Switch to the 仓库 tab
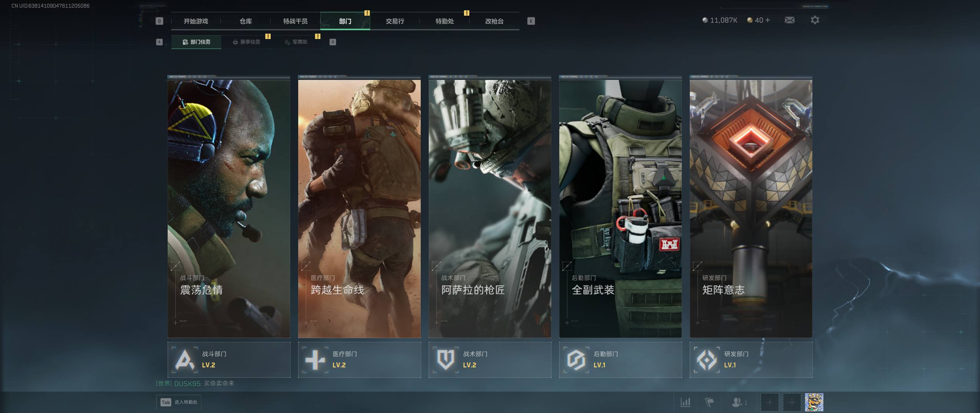 246,21
